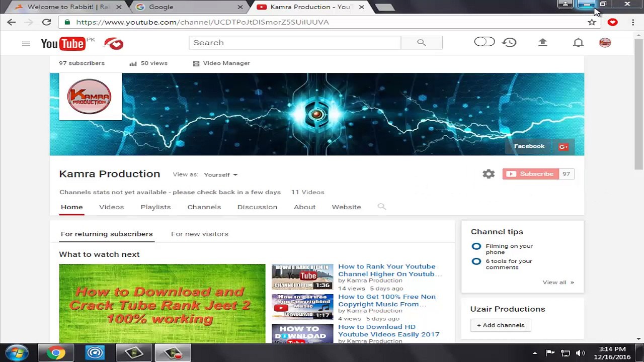
Task: Click the channel settings gear icon
Action: click(489, 174)
